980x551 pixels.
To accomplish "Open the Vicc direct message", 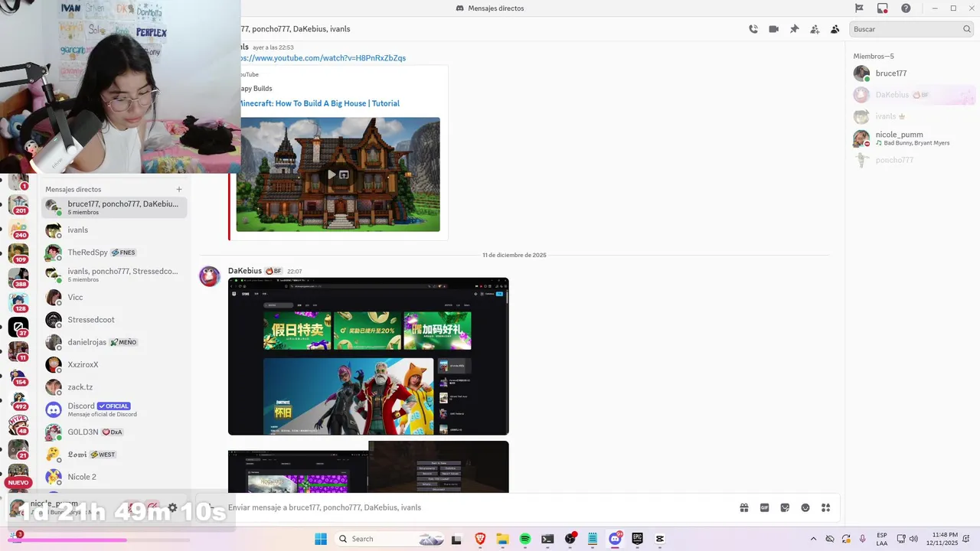I will 114,297.
